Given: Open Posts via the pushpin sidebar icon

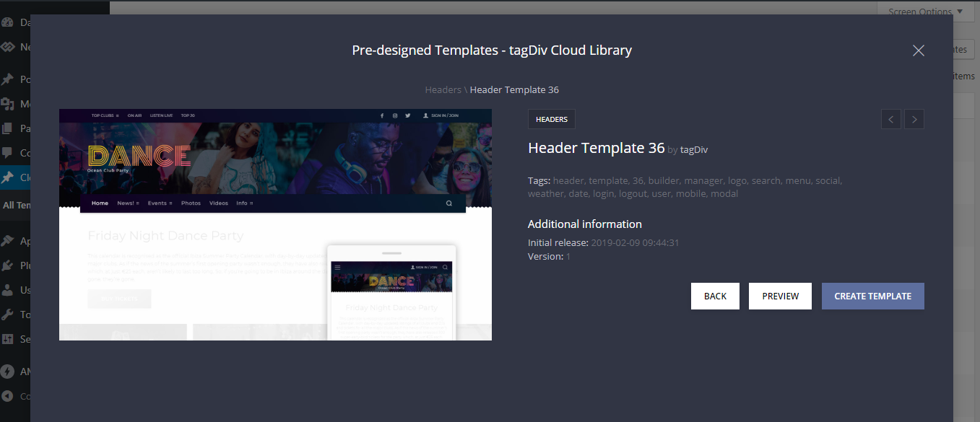Looking at the screenshot, I should click(x=7, y=79).
